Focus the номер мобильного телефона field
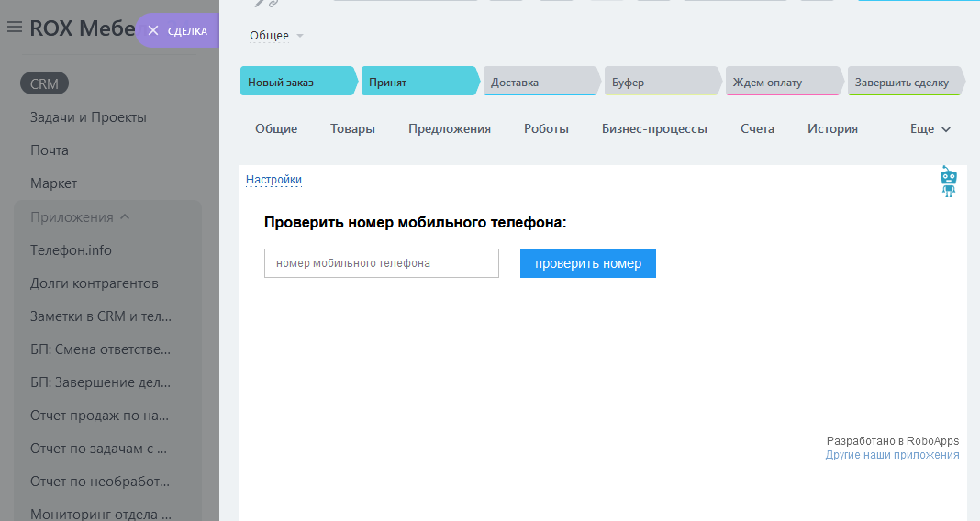This screenshot has height=521, width=980. coord(381,263)
